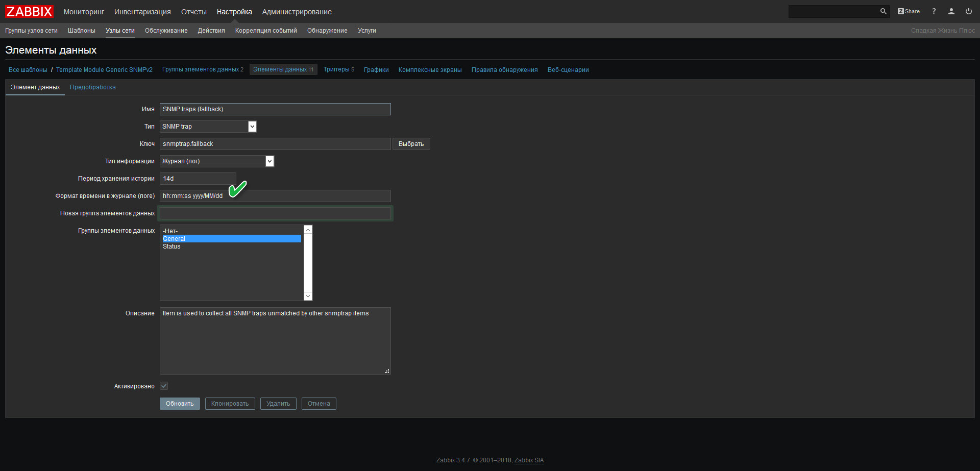The image size is (980, 471).
Task: Open the Мониторинг menu
Action: [x=84, y=12]
